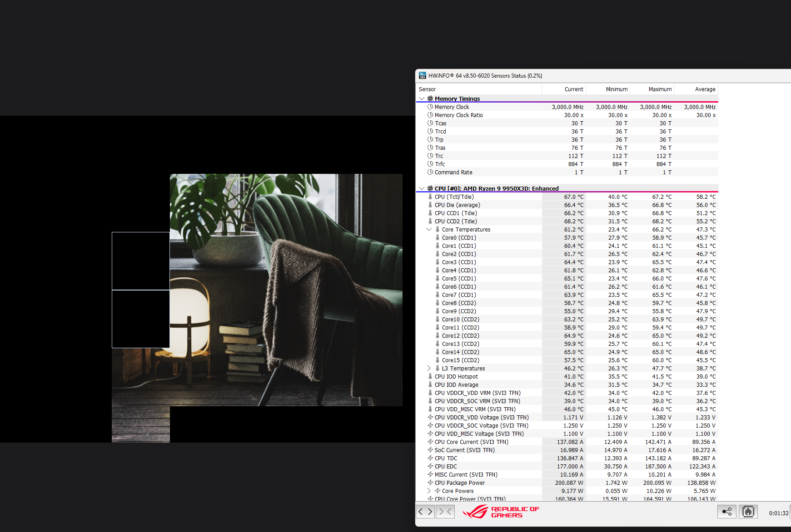Select the Trcd timing row label
This screenshot has width=791, height=532.
[440, 131]
